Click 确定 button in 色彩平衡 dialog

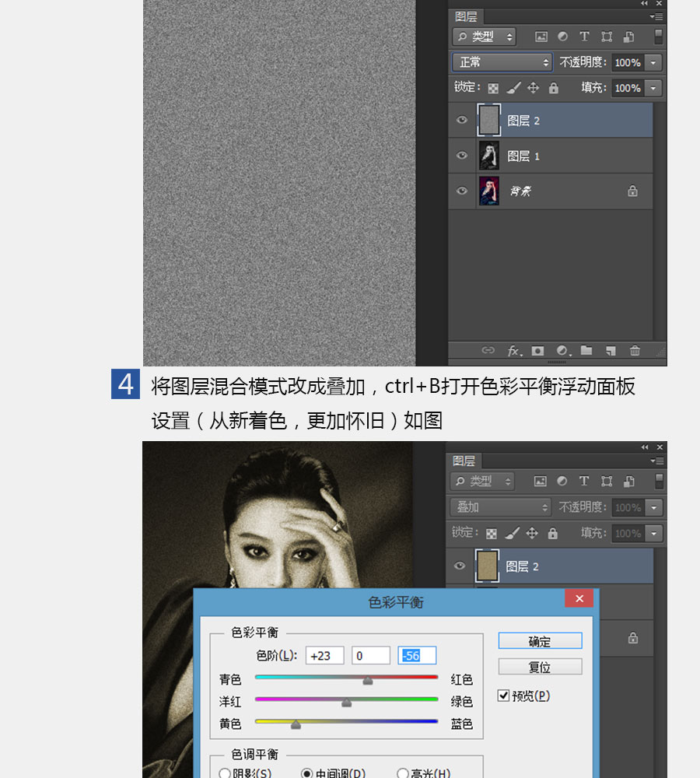pos(540,641)
